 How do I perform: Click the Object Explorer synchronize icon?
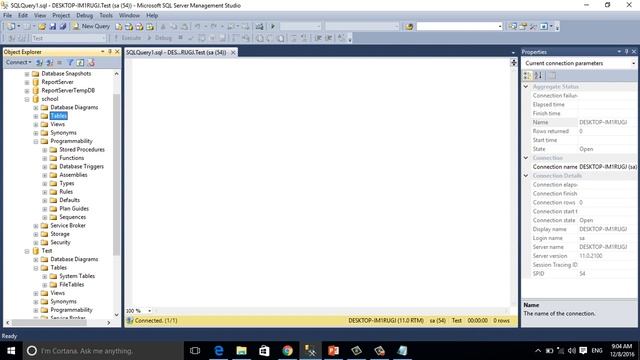pyautogui.click(x=91, y=62)
